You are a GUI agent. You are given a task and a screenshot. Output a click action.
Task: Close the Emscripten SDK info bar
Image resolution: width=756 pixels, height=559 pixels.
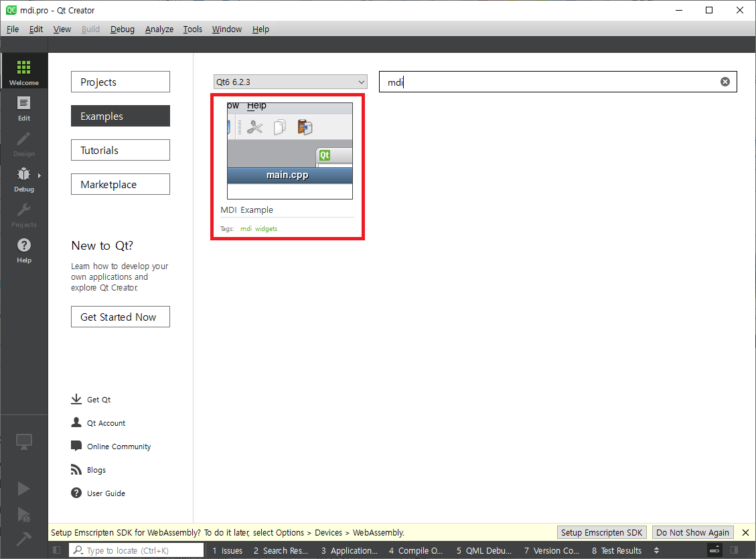click(x=745, y=532)
